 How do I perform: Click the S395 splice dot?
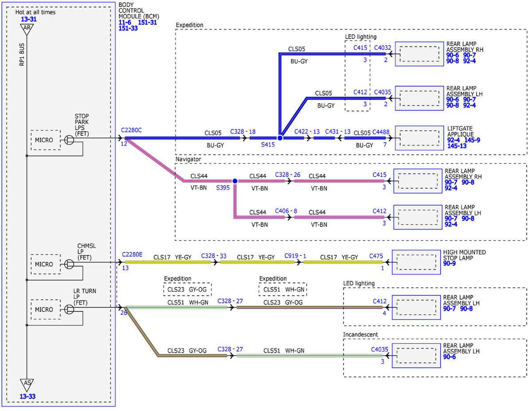pyautogui.click(x=235, y=181)
